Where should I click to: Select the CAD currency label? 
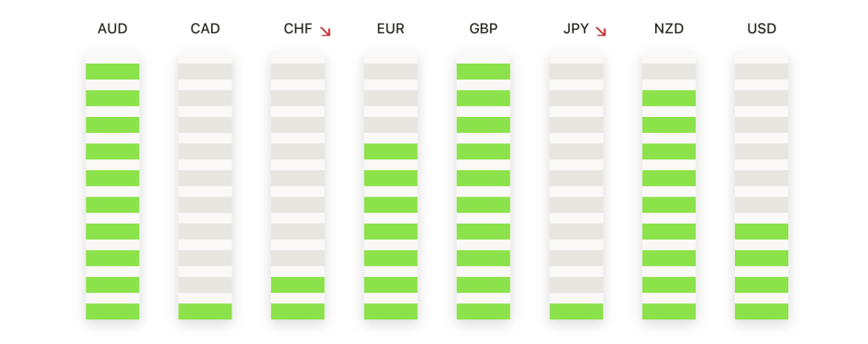tap(205, 29)
